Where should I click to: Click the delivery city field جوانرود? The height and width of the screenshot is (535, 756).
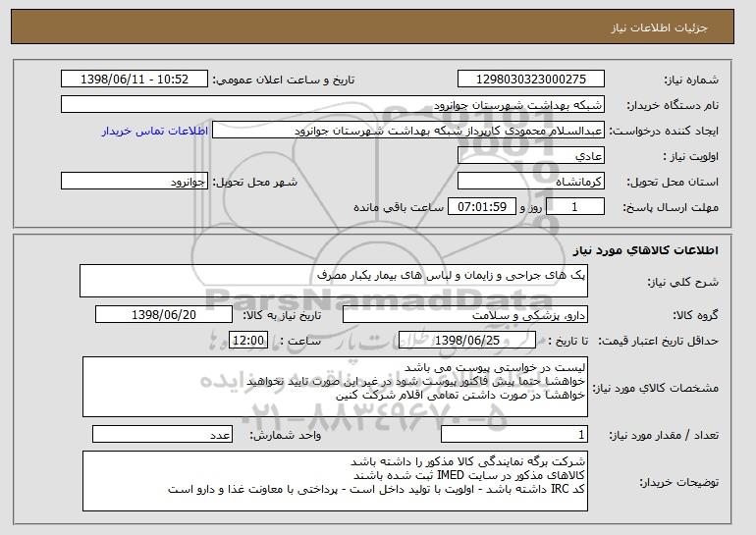[x=135, y=182]
